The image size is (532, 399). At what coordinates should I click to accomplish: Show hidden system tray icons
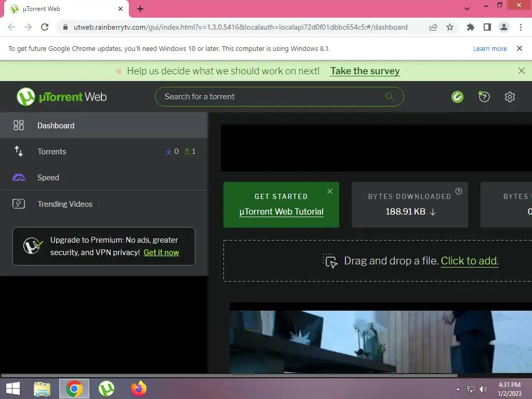[x=458, y=389]
